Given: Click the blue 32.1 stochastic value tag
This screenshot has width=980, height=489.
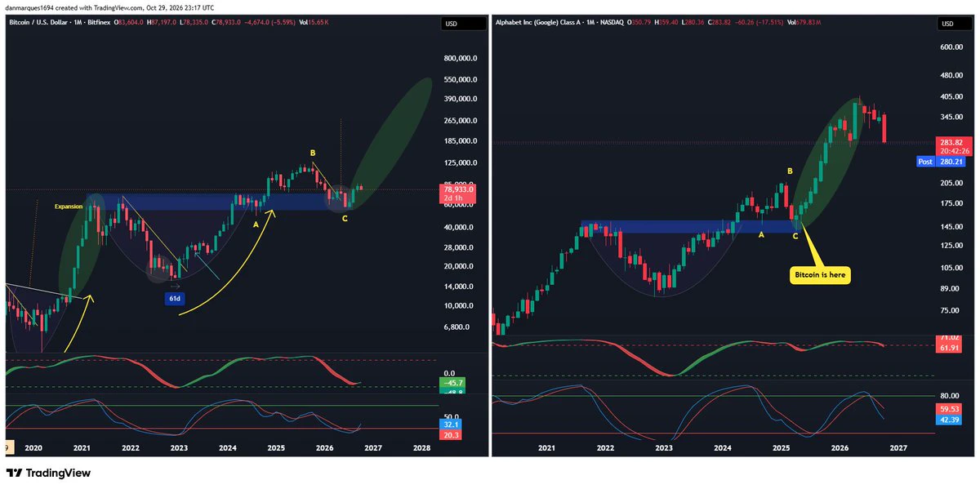Looking at the screenshot, I should click(452, 425).
